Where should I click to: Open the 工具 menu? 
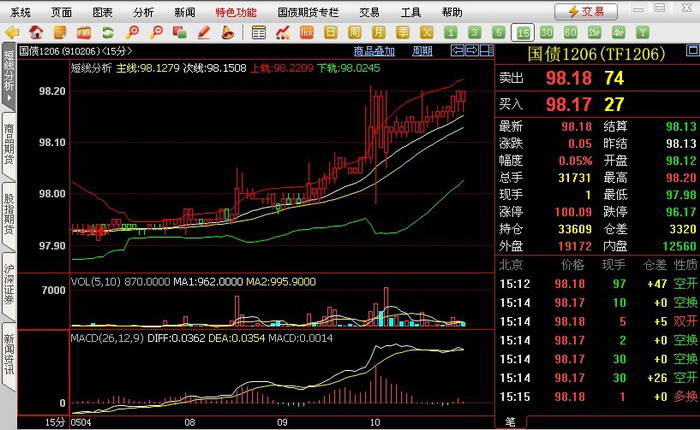[411, 12]
